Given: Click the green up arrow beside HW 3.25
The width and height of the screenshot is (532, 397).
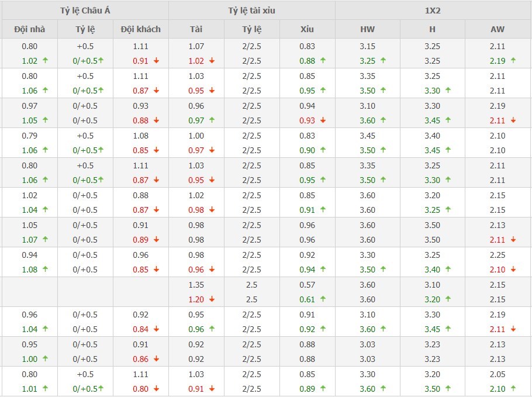Looking at the screenshot, I should click(x=384, y=61).
